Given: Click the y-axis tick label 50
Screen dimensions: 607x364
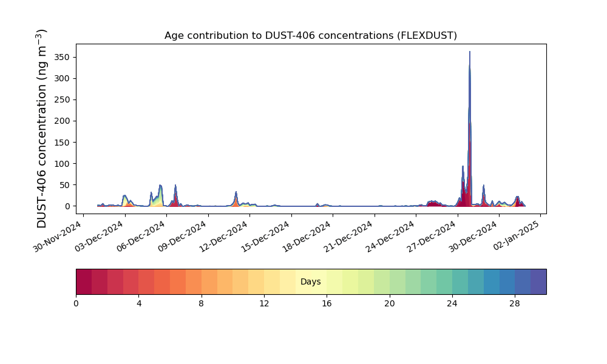Looking at the screenshot, I should (x=65, y=185).
